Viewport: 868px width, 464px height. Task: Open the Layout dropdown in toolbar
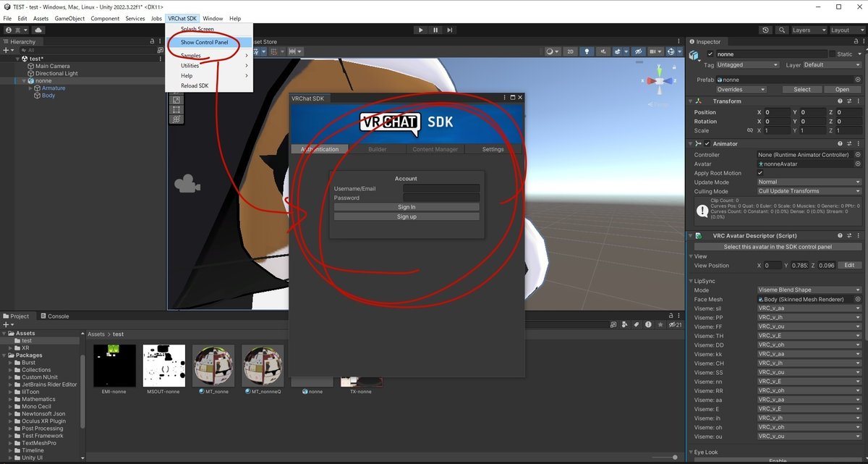click(846, 30)
